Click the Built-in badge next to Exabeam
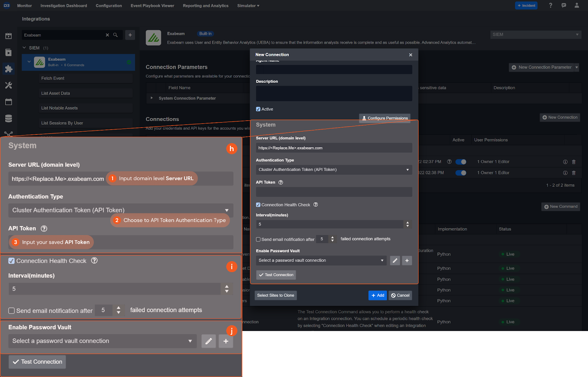Screen dimensions: 588x377 click(x=205, y=33)
